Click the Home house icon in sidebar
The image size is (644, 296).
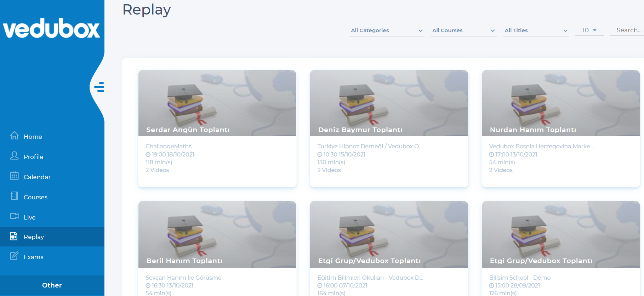pos(14,136)
